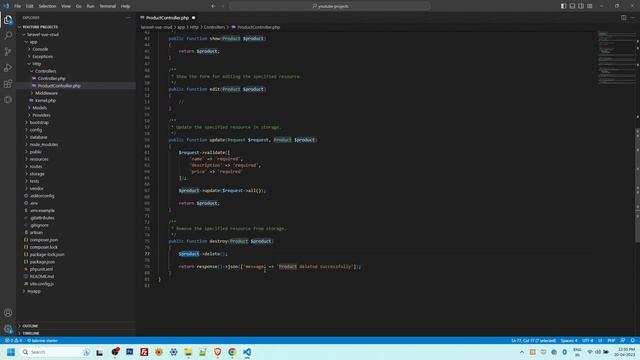The width and height of the screenshot is (640, 360).
Task: Open the Accounts menu icon
Action: 8,313
